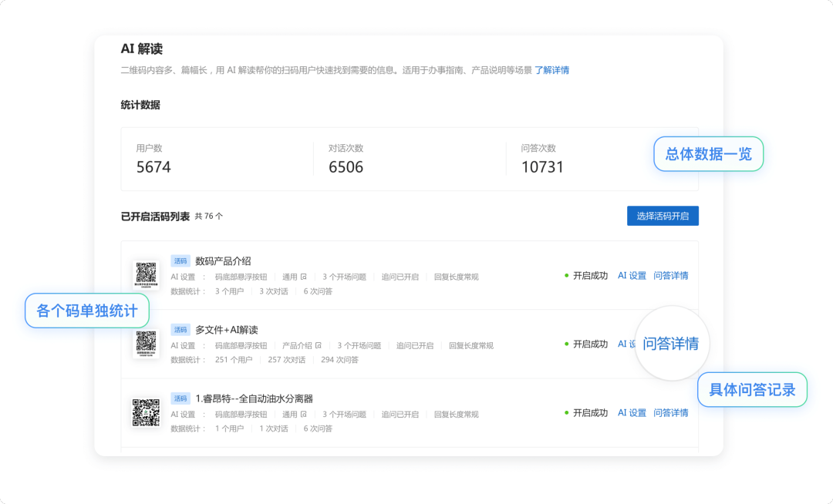Open 问答详情 for 睿昂特 separator code
Screen dimensions: 833x504
click(x=670, y=412)
